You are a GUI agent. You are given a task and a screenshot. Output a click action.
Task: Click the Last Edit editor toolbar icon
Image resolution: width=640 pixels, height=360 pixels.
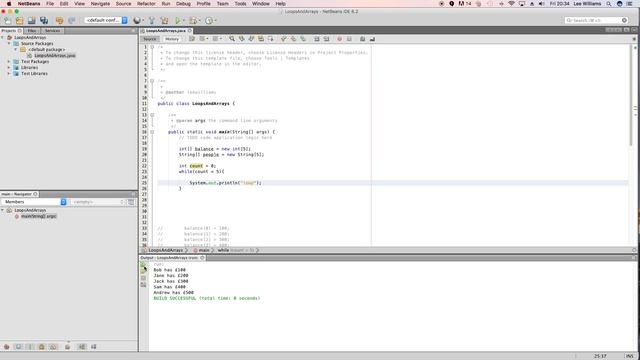[x=192, y=39]
